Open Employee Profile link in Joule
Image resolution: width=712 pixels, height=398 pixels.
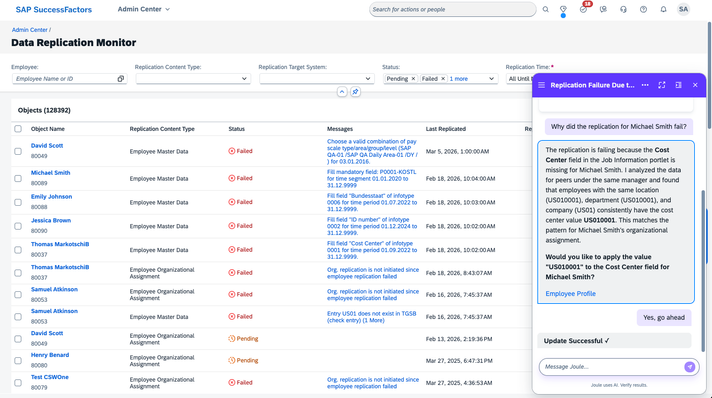(x=570, y=294)
